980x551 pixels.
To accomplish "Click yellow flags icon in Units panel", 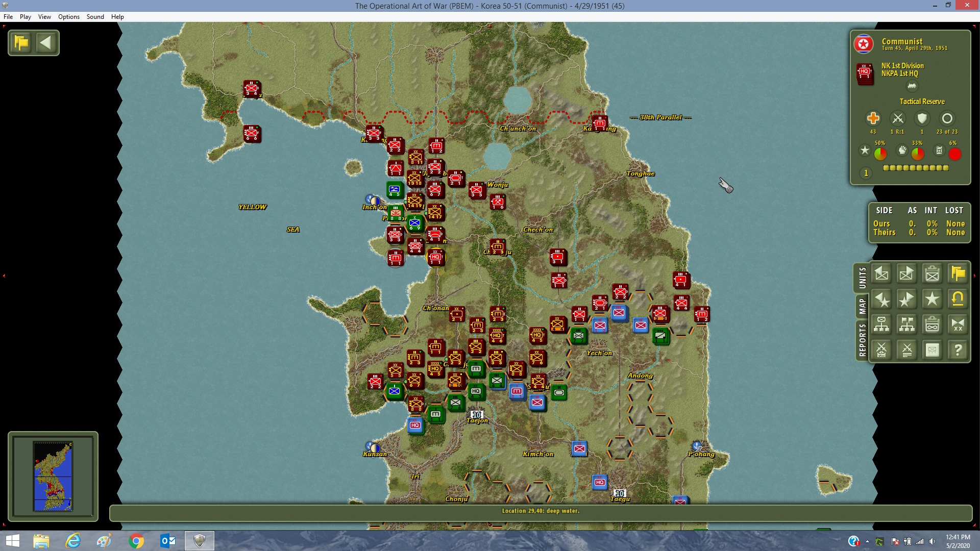I will (958, 274).
